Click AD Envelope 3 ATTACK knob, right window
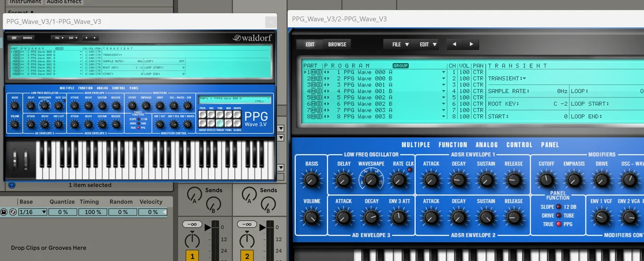The image size is (644, 261). [343, 218]
